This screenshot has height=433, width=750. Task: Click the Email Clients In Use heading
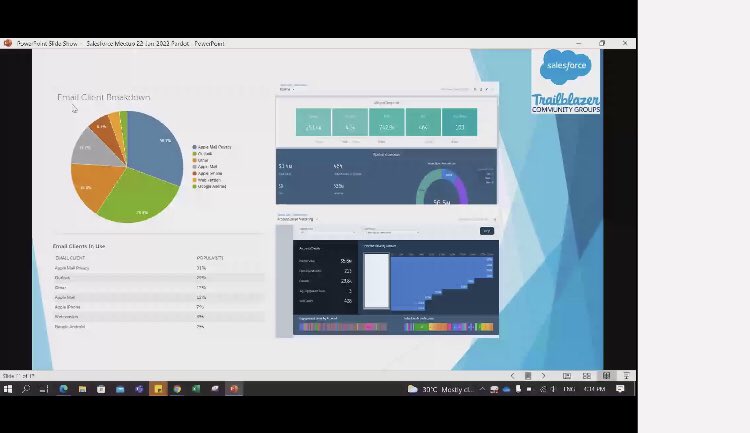pos(79,246)
